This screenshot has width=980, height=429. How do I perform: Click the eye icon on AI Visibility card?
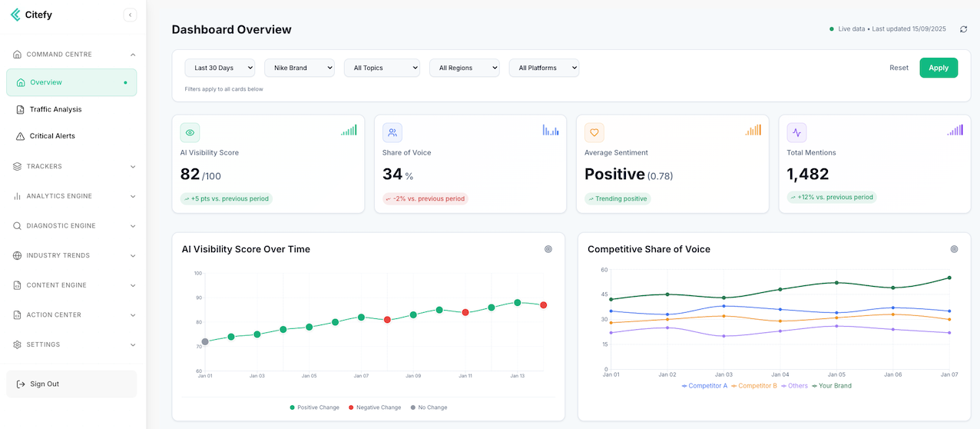pos(190,132)
